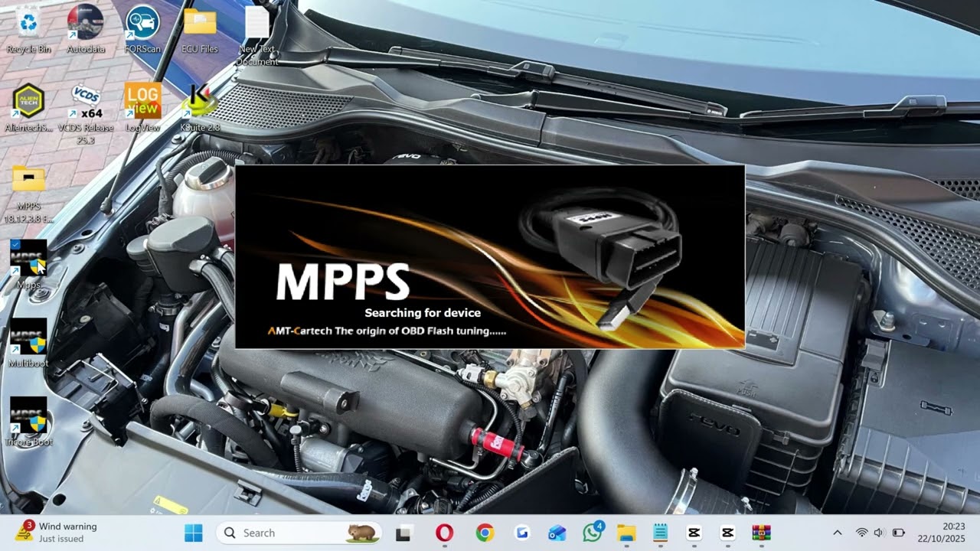Open Task View from the taskbar
980x551 pixels.
(x=404, y=533)
